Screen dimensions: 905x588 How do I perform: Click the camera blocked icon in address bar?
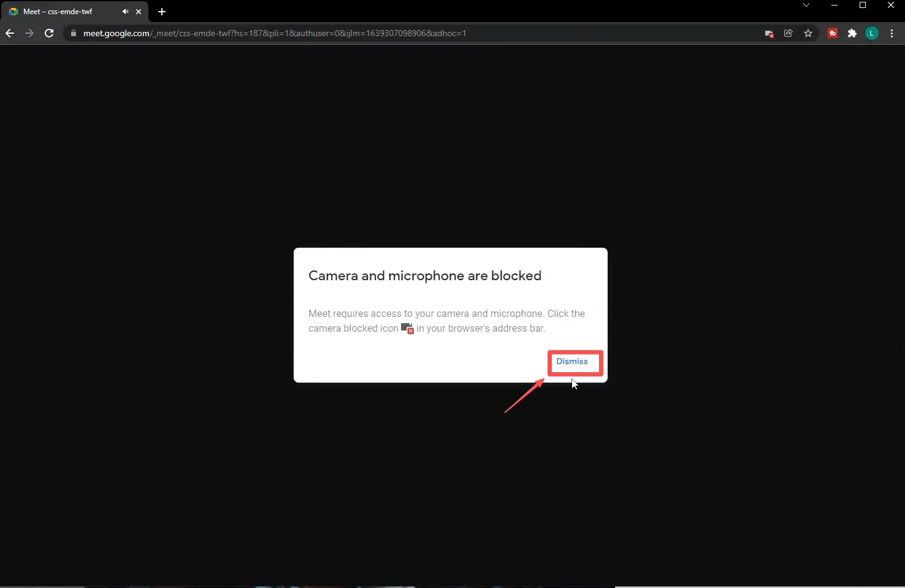click(x=769, y=34)
